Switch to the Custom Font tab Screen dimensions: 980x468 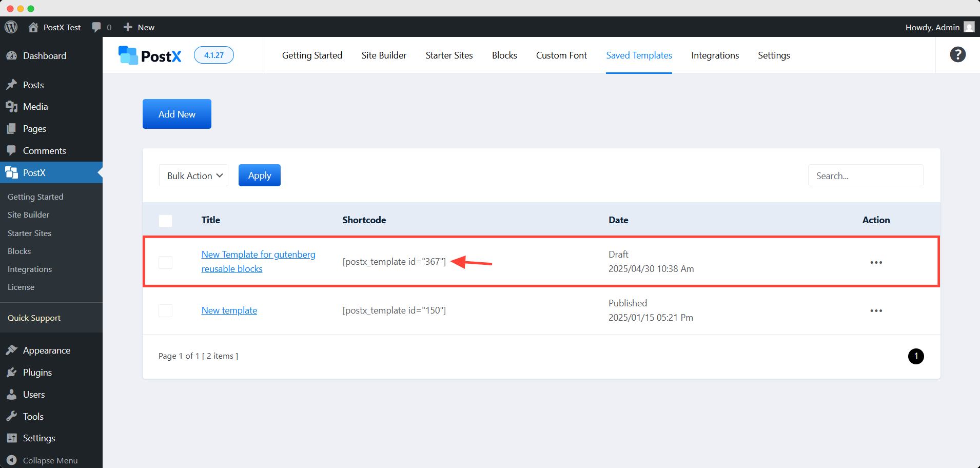(x=561, y=55)
